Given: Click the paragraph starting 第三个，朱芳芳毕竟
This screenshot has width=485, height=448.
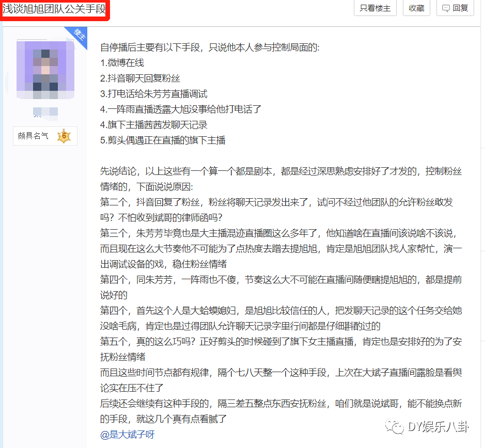Looking at the screenshot, I should click(x=281, y=249).
